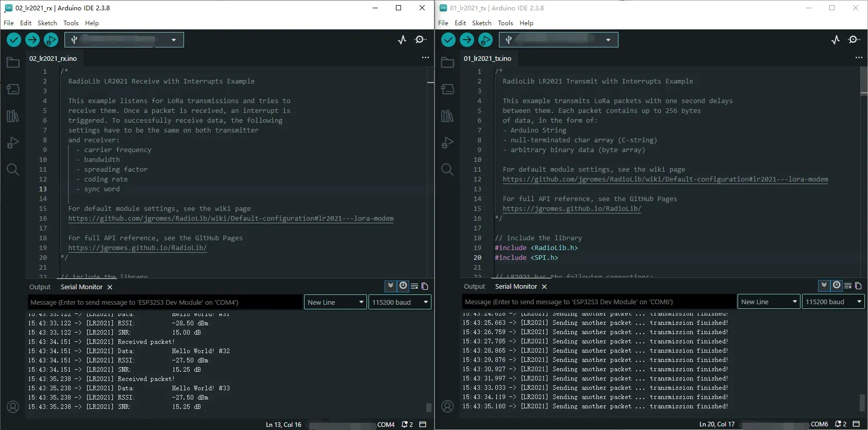Start debugging in the rx window
The width and height of the screenshot is (868, 430).
click(51, 40)
